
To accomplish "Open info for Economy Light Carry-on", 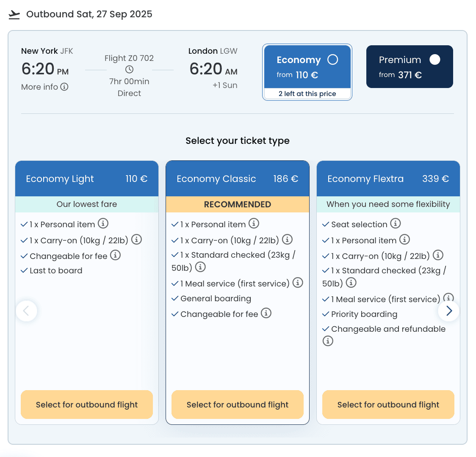I will point(136,240).
